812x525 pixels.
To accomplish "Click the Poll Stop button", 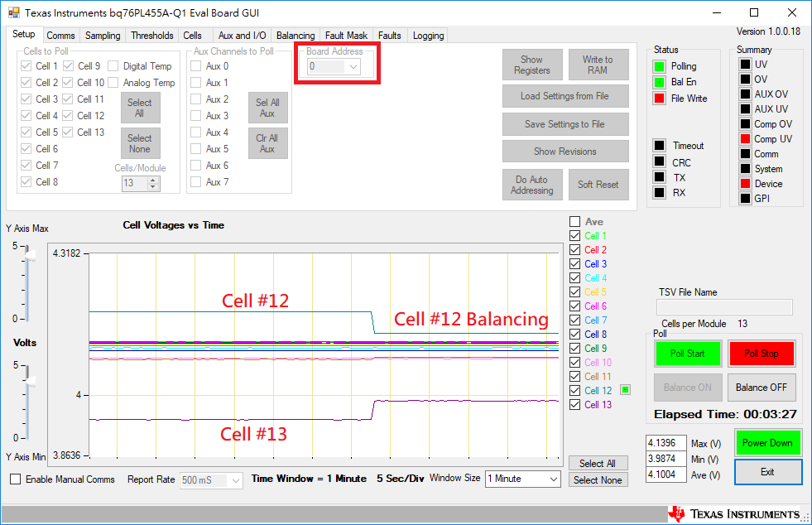I will tap(762, 354).
